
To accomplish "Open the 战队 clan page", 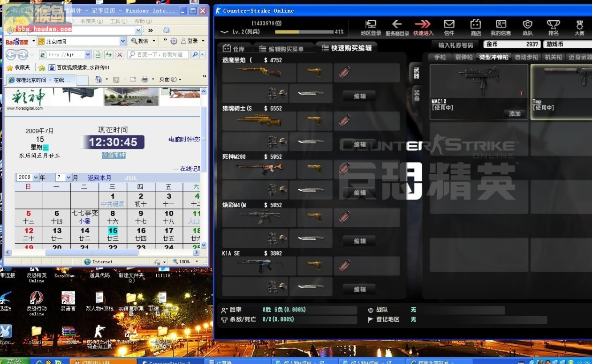I will (x=528, y=27).
